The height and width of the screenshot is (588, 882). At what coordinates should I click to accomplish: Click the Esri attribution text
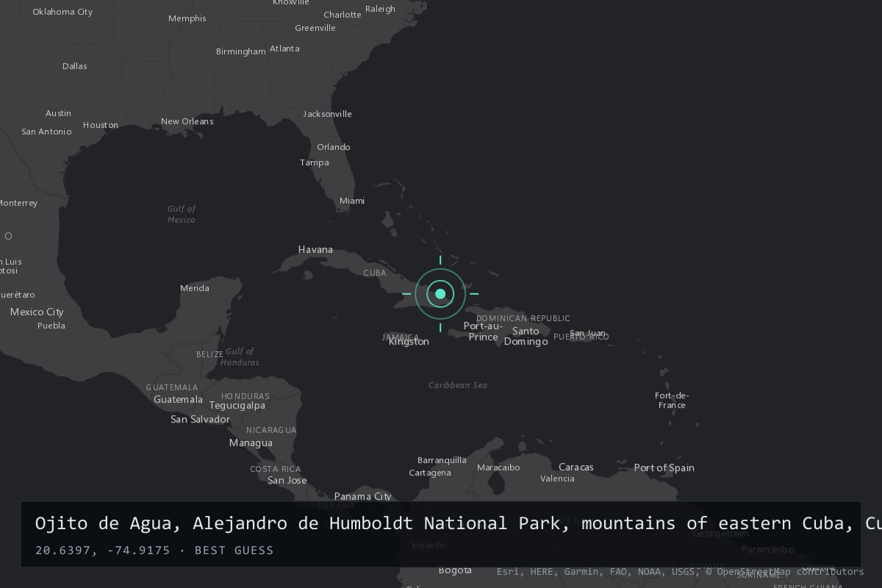coord(508,571)
